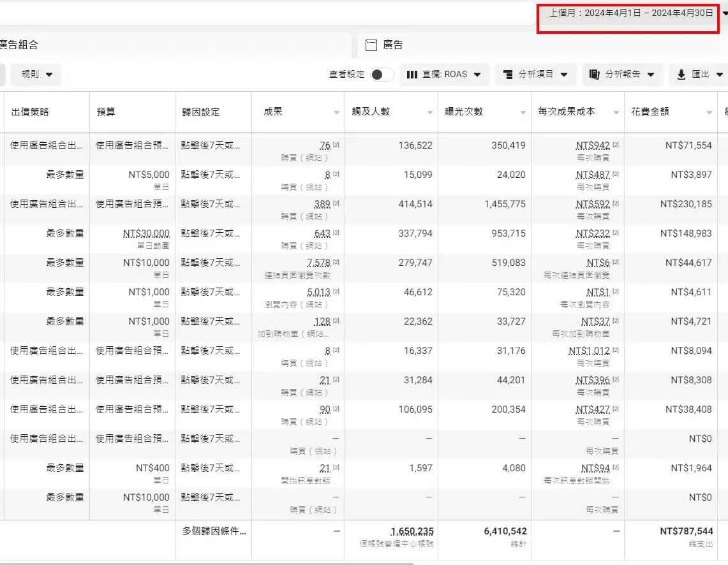
Task: Click the result value 21 開始訊息對話
Action: 325,468
